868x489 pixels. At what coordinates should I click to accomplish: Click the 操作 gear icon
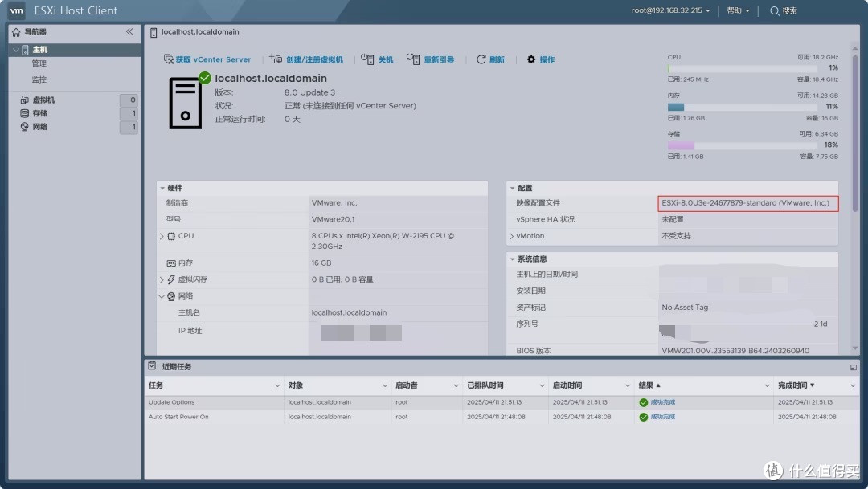[x=531, y=59]
